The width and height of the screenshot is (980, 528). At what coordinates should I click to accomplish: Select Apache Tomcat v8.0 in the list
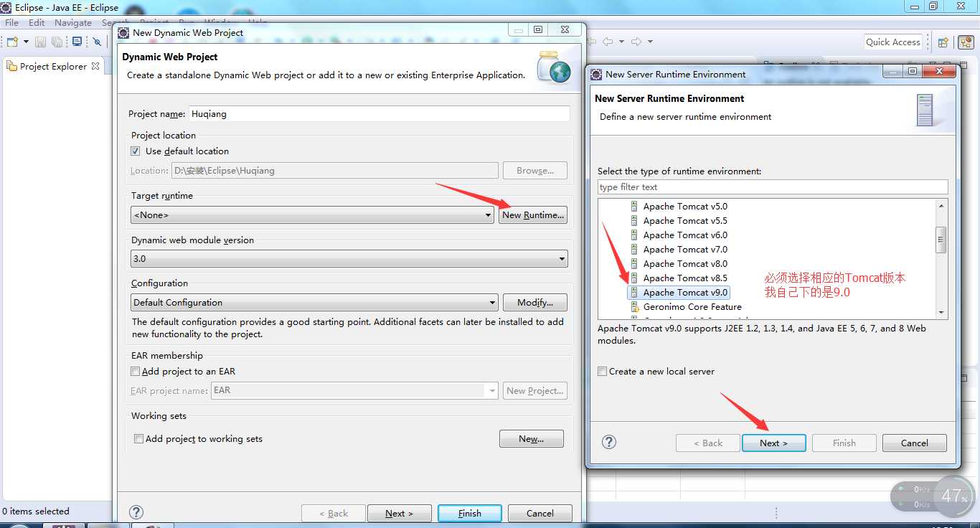685,264
